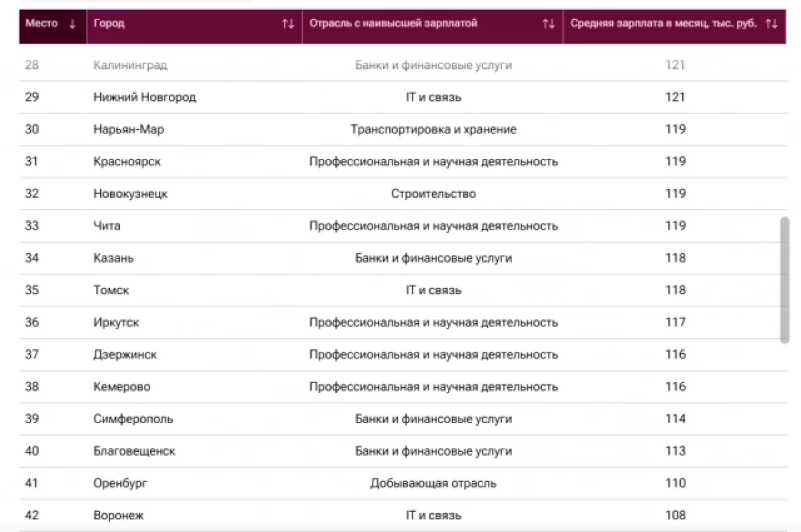801x532 pixels.
Task: Click salary value 118 in Томск row
Action: coord(676,290)
